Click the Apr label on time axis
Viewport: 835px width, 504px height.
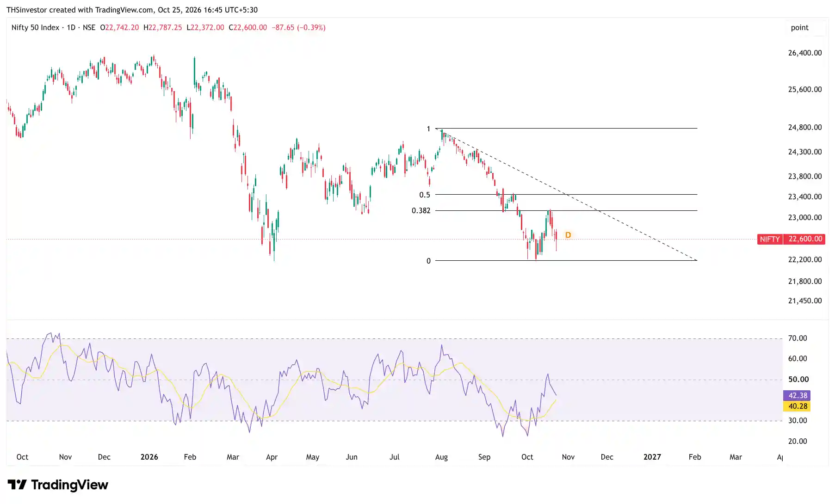tap(272, 457)
